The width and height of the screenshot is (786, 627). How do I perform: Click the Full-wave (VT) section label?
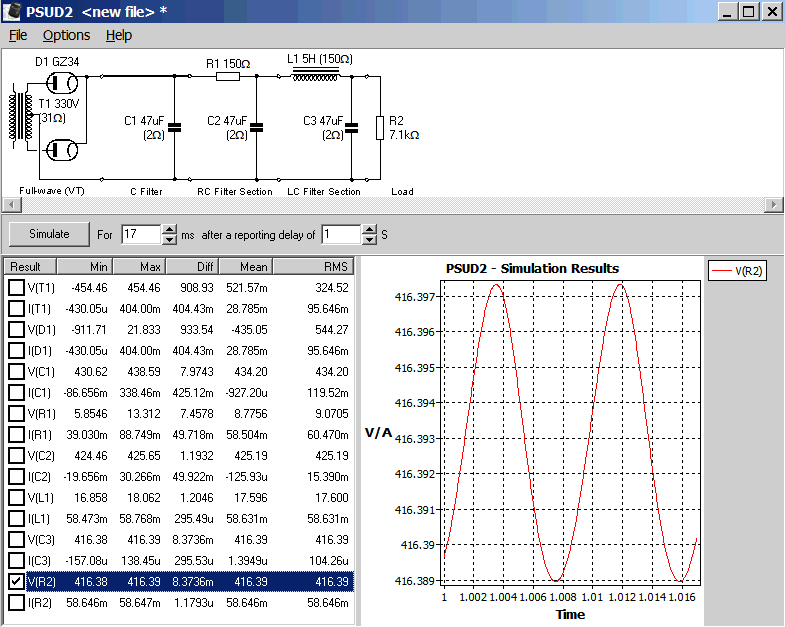[x=52, y=191]
